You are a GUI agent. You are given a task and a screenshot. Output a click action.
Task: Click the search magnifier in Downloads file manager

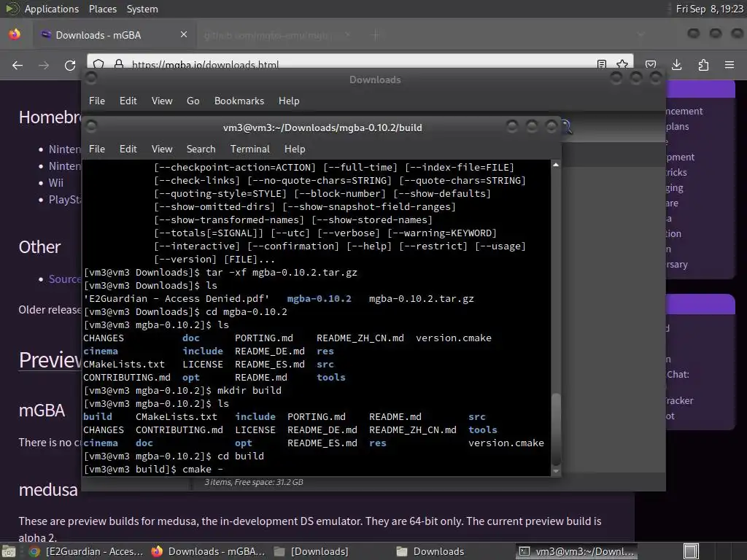(566, 127)
